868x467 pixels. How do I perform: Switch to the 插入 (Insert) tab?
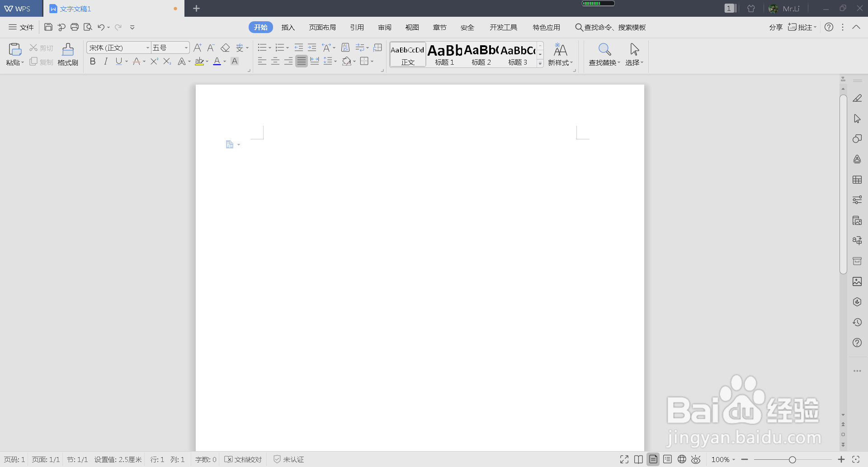[288, 27]
